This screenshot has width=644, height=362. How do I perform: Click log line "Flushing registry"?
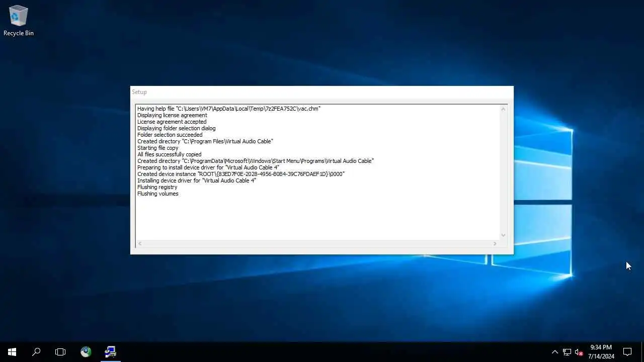coord(157,187)
